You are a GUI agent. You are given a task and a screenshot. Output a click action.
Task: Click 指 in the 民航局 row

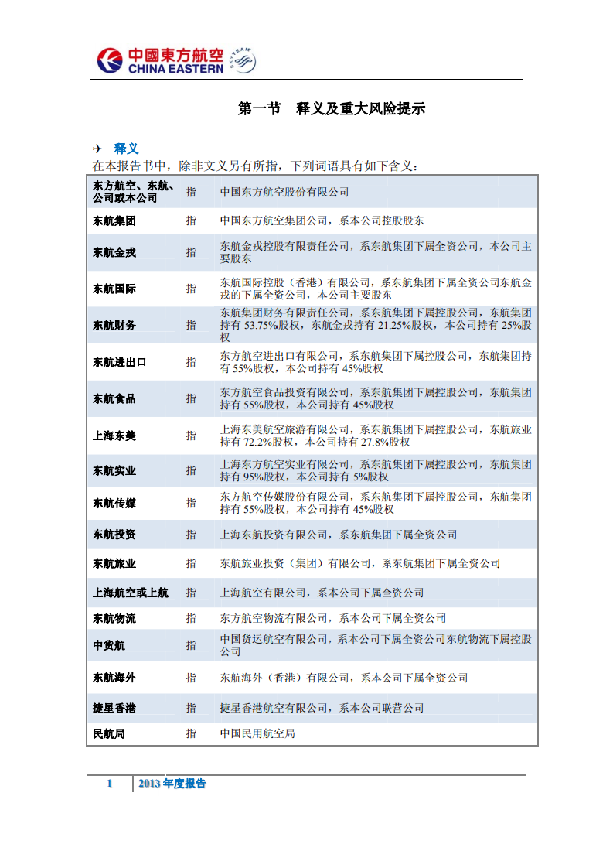[x=191, y=734]
